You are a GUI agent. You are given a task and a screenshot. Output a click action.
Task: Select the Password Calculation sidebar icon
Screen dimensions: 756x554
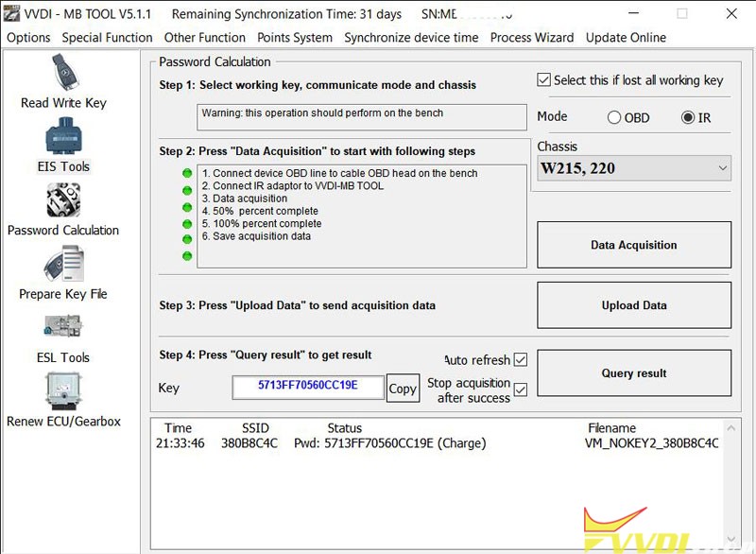click(x=63, y=200)
